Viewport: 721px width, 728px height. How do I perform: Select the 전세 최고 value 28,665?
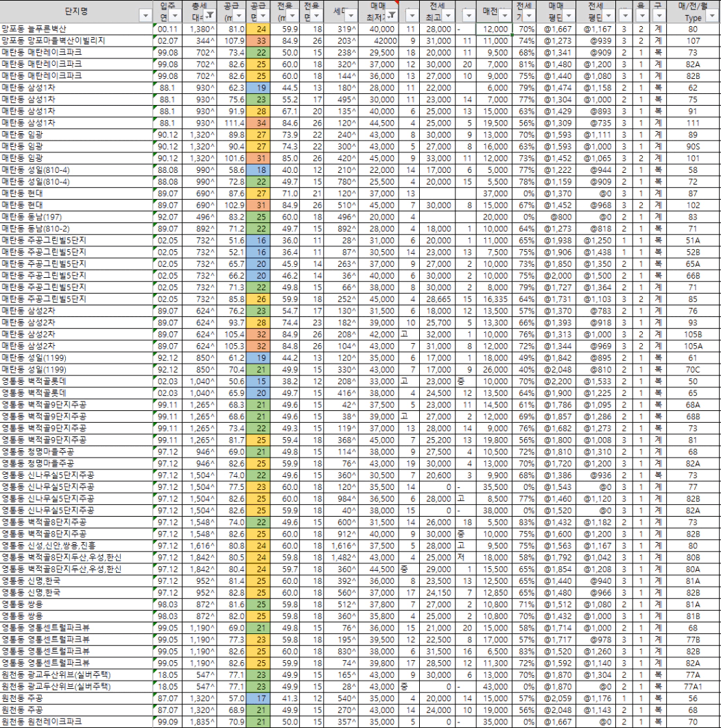click(x=438, y=299)
